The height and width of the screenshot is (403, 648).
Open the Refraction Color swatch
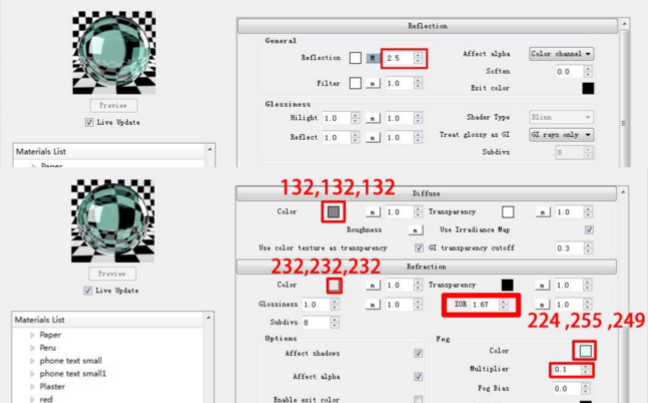coord(334,285)
